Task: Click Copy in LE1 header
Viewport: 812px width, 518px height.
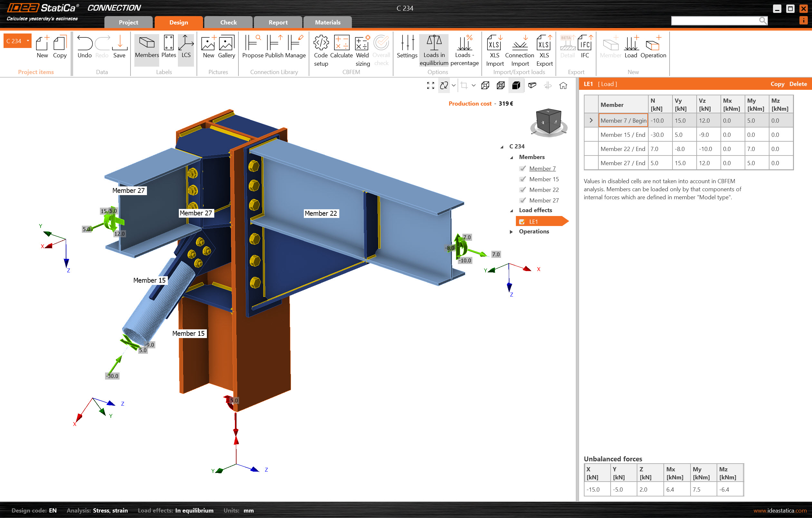Action: click(777, 84)
